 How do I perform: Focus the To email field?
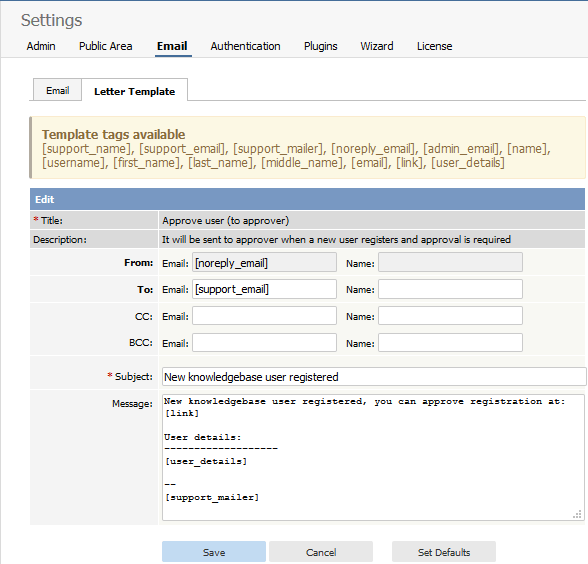coord(264,289)
